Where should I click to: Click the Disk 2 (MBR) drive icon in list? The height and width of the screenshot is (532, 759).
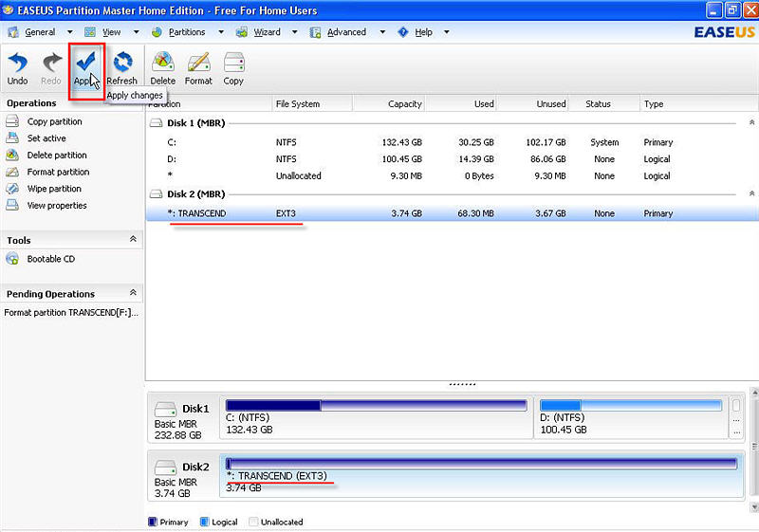coord(156,194)
